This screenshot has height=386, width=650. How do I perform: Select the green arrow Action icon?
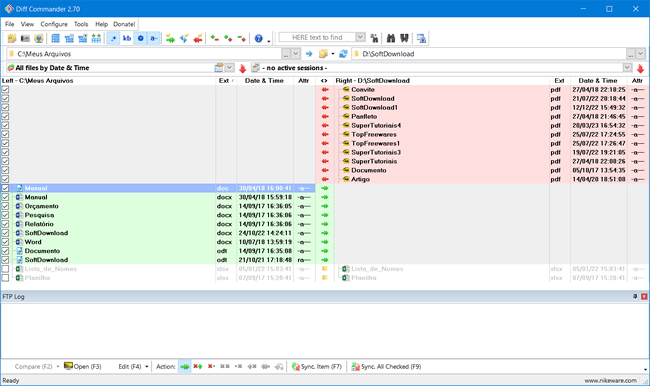[x=184, y=367]
